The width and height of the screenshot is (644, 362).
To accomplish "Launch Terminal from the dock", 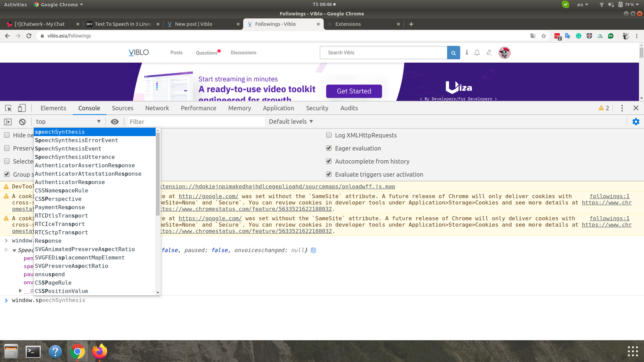I will pos(33,351).
